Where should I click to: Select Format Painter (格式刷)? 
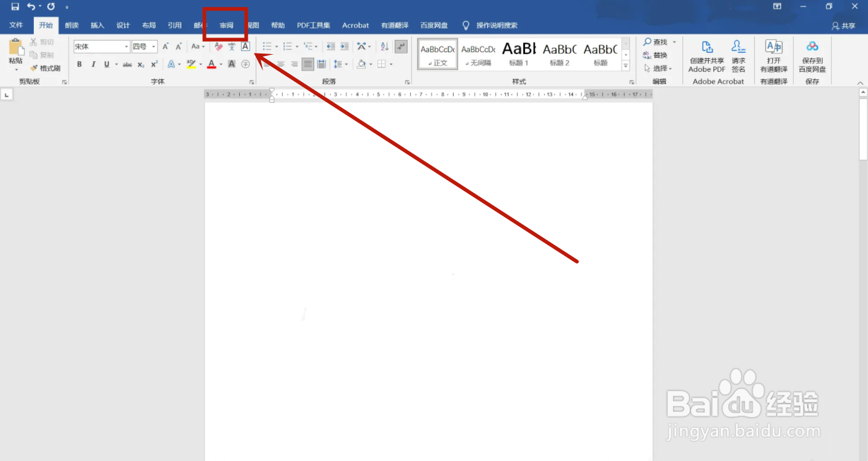45,68
